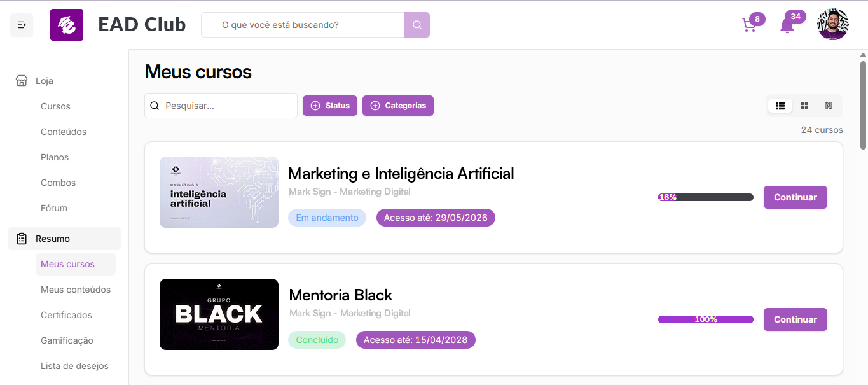Image resolution: width=868 pixels, height=385 pixels.
Task: Open the shopping cart with 8 items
Action: click(x=750, y=25)
